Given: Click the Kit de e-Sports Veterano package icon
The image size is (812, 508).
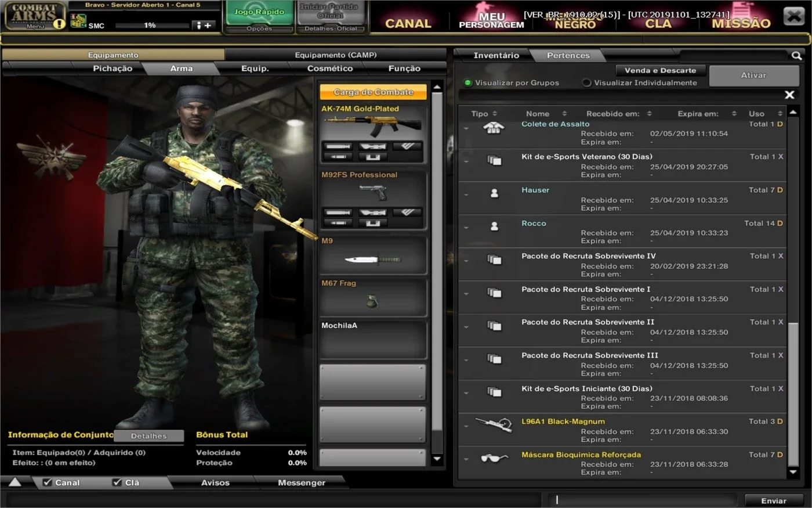Looking at the screenshot, I should click(494, 160).
